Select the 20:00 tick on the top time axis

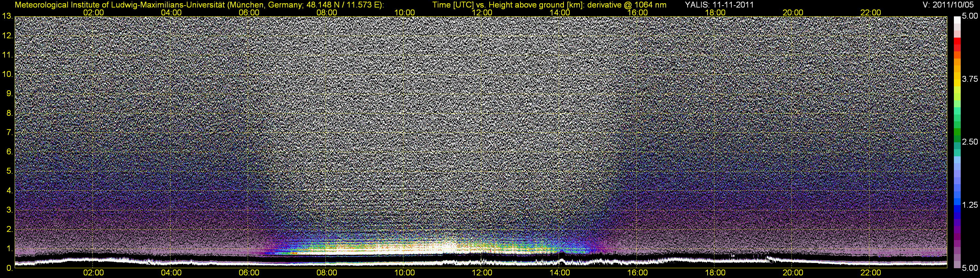coord(793,12)
